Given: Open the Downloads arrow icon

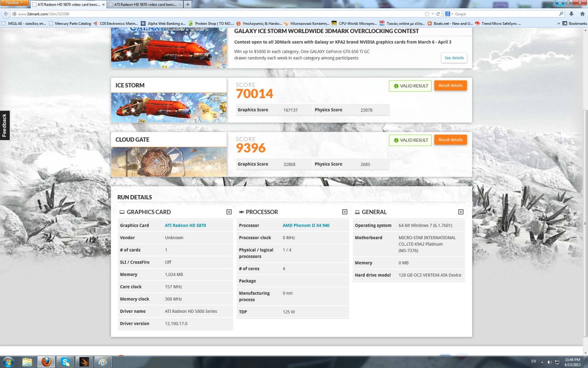Looking at the screenshot, I should click(x=571, y=14).
